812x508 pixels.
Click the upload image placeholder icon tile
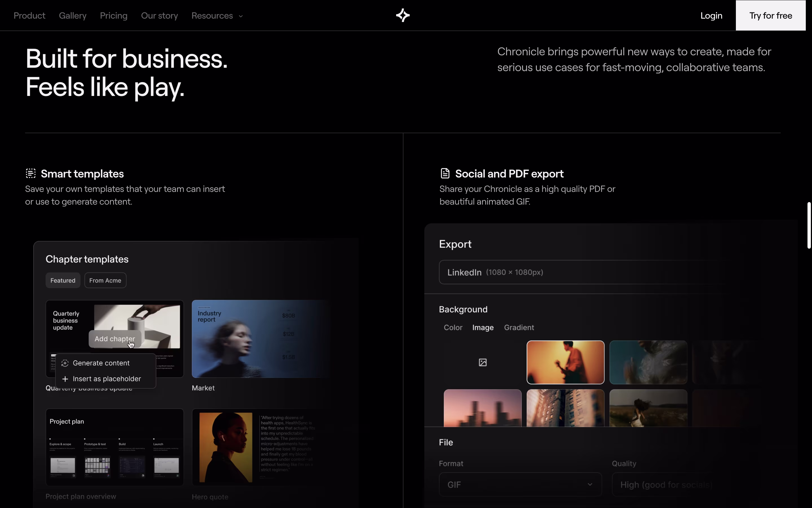[482, 362]
